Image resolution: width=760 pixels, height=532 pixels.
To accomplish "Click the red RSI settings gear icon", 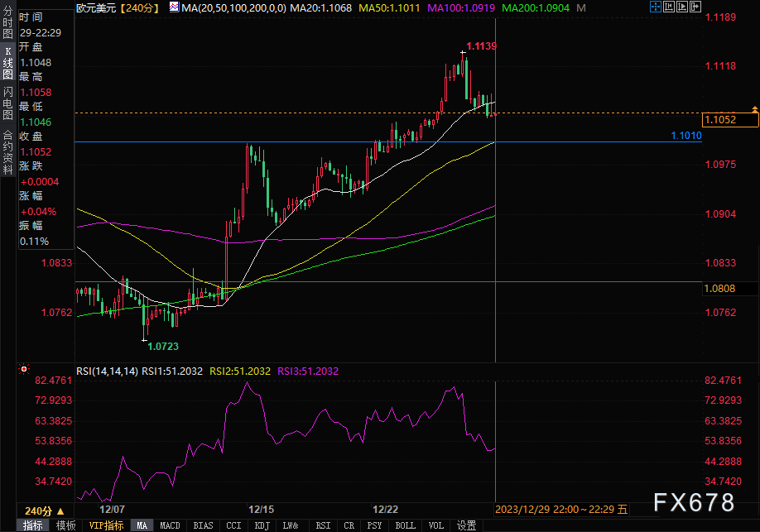I will click(23, 371).
